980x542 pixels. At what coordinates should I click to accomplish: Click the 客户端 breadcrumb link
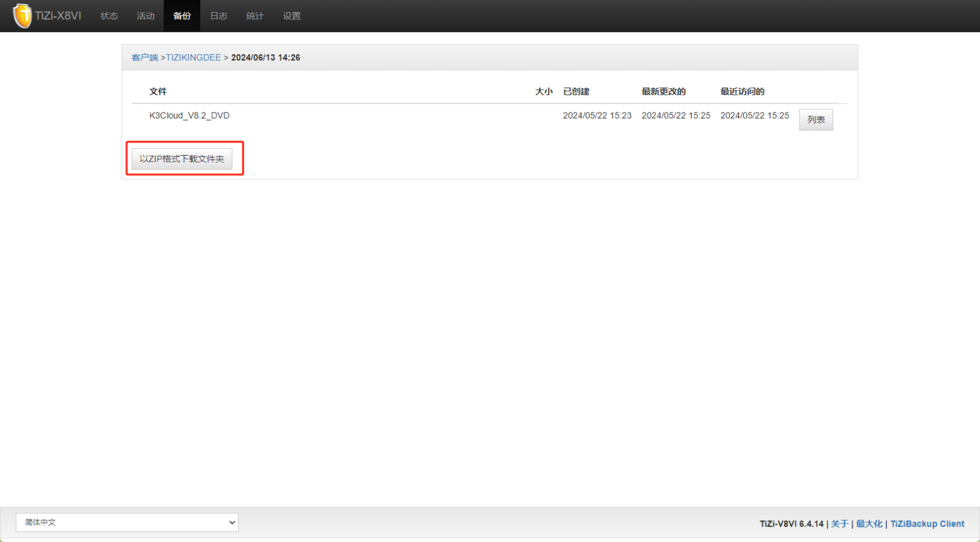[x=145, y=57]
